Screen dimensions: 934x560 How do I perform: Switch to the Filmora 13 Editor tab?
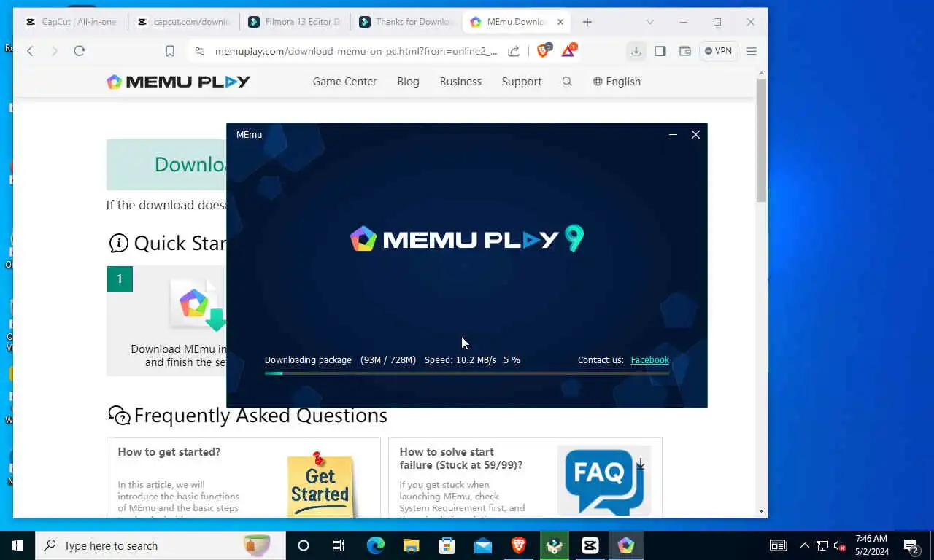click(295, 22)
